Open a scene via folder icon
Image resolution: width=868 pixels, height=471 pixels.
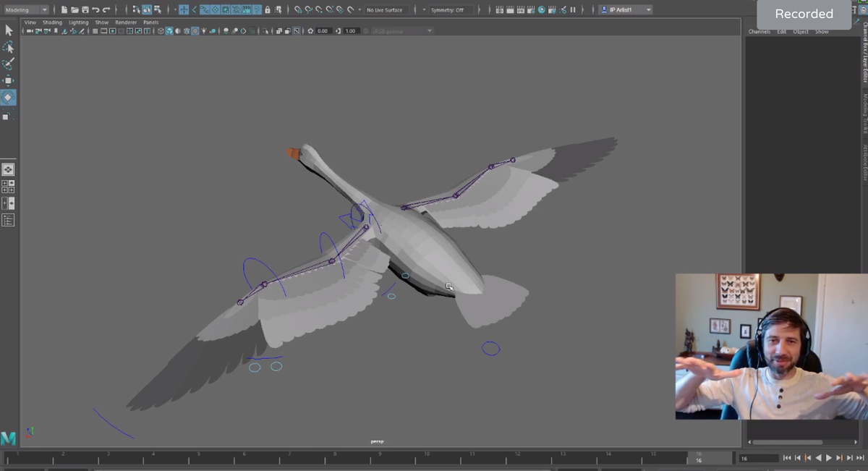pyautogui.click(x=75, y=9)
